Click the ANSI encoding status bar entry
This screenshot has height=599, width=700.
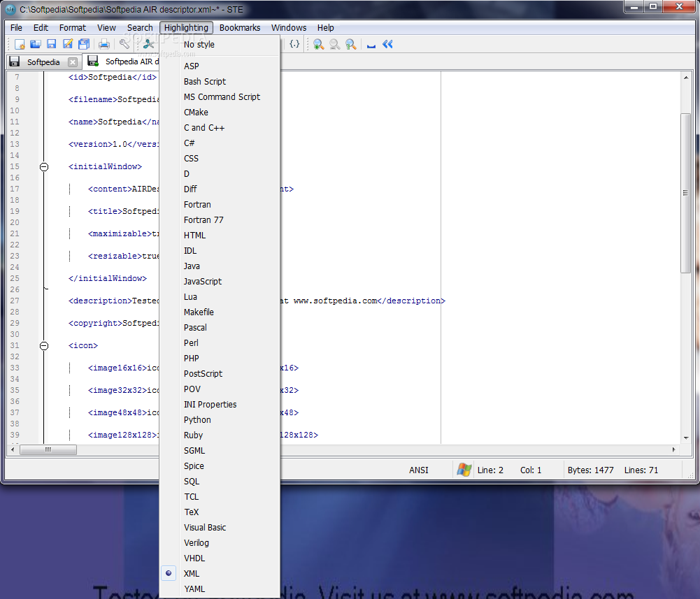[x=419, y=470]
